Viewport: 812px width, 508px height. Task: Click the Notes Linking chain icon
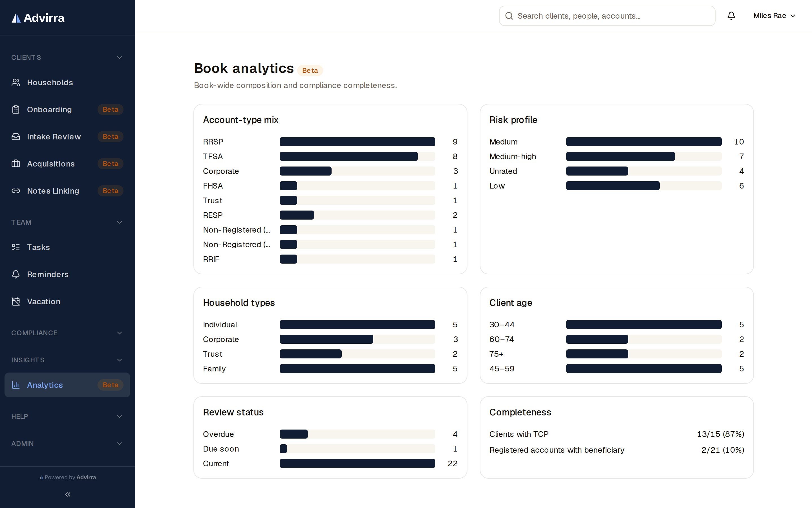coord(16,191)
